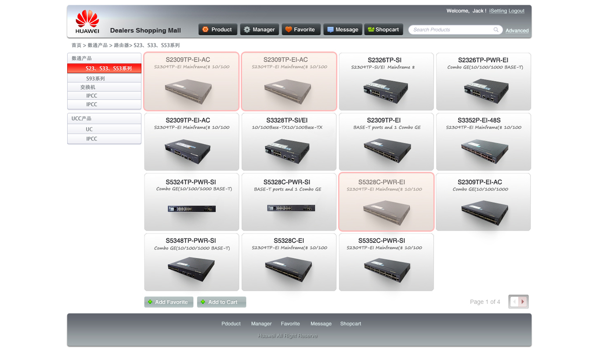Focus the Search Products field
Image resolution: width=600 pixels, height=364 pixels.
click(x=455, y=30)
